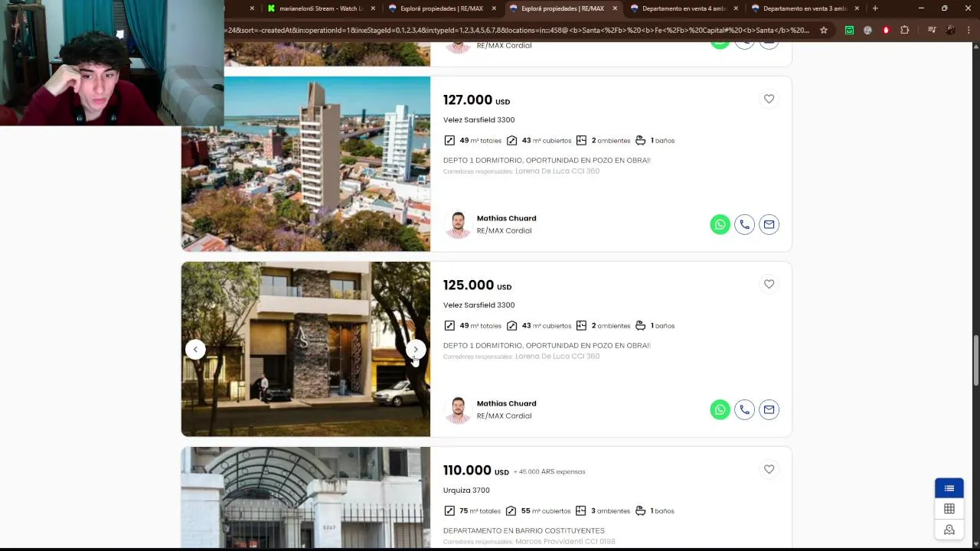Phone icon on 127.000 USD listing
Image resolution: width=980 pixels, height=551 pixels.
744,224
